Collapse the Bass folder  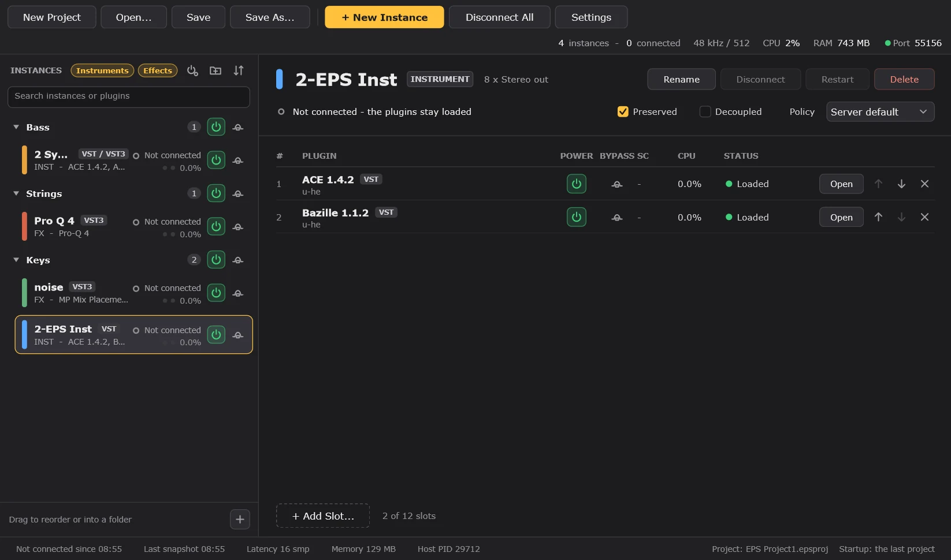pyautogui.click(x=16, y=127)
